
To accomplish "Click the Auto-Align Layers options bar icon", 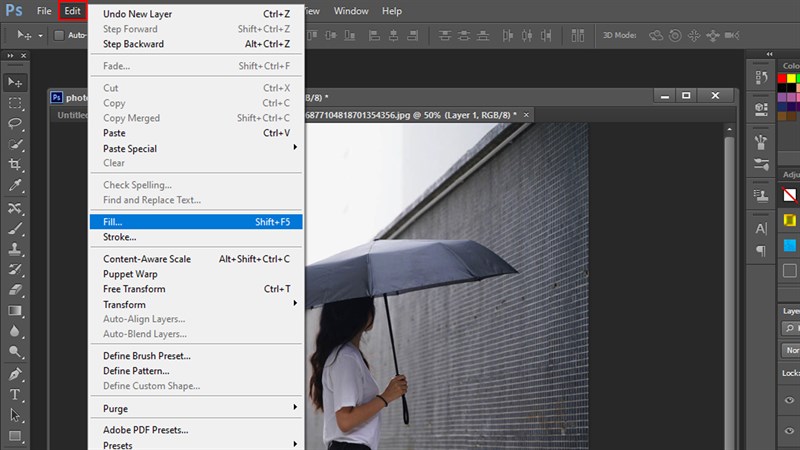I will [x=578, y=35].
